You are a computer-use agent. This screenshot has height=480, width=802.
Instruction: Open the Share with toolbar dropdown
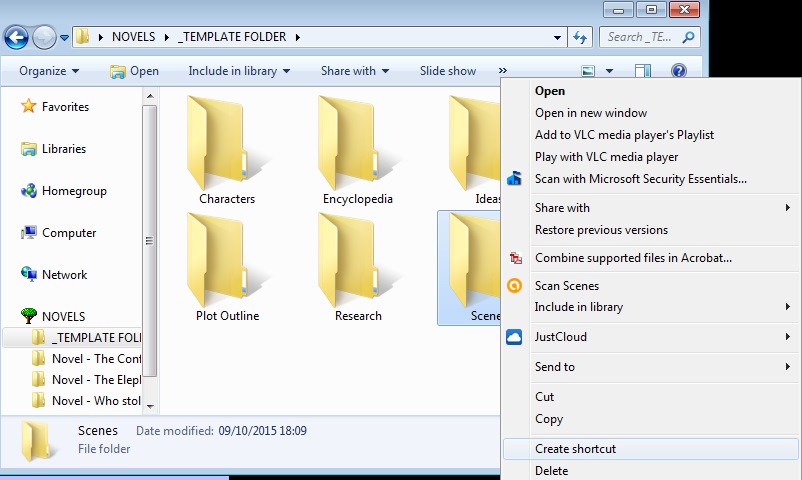click(x=354, y=71)
